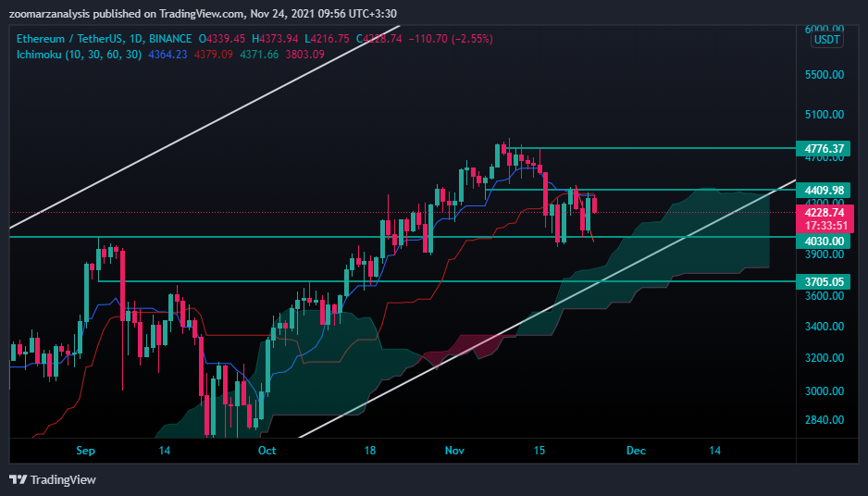Click the 3400.00 price axis tick
The image size is (868, 496).
tap(825, 327)
